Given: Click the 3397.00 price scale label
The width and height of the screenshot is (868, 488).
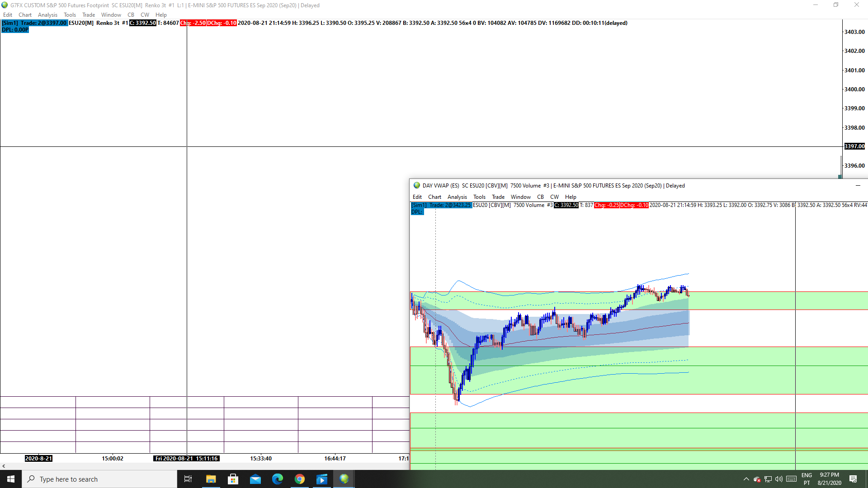Looking at the screenshot, I should coord(854,146).
